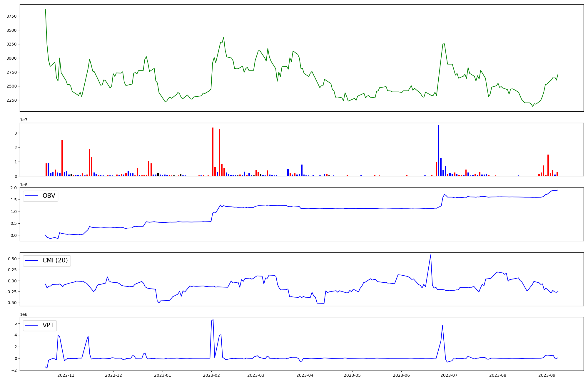Click the CMF(20) legend label
Screen dimensions: 588x382
pos(55,260)
